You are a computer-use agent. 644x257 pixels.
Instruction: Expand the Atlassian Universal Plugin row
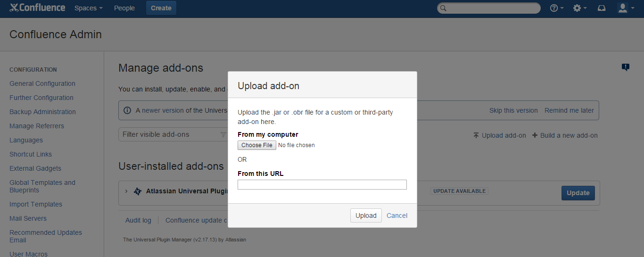click(126, 191)
